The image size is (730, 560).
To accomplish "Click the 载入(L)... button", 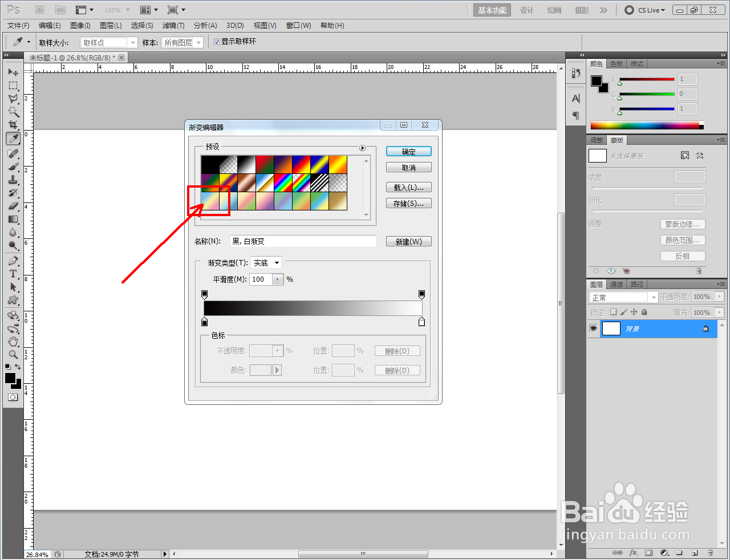I will click(409, 187).
